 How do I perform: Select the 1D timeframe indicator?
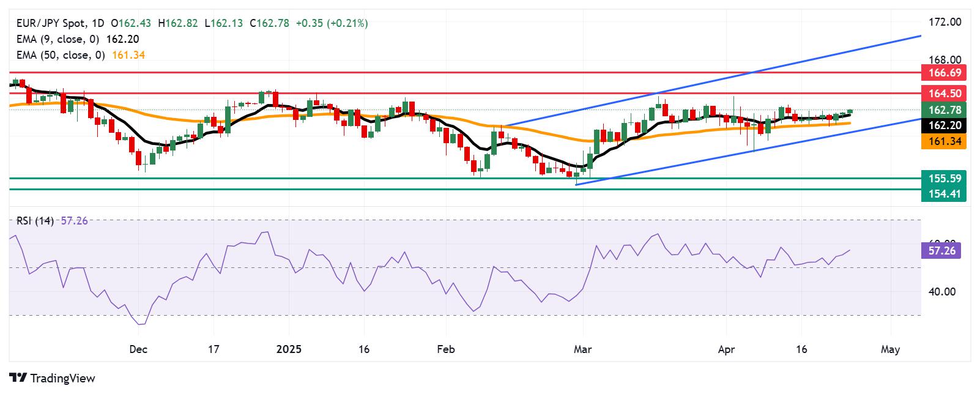[98, 23]
